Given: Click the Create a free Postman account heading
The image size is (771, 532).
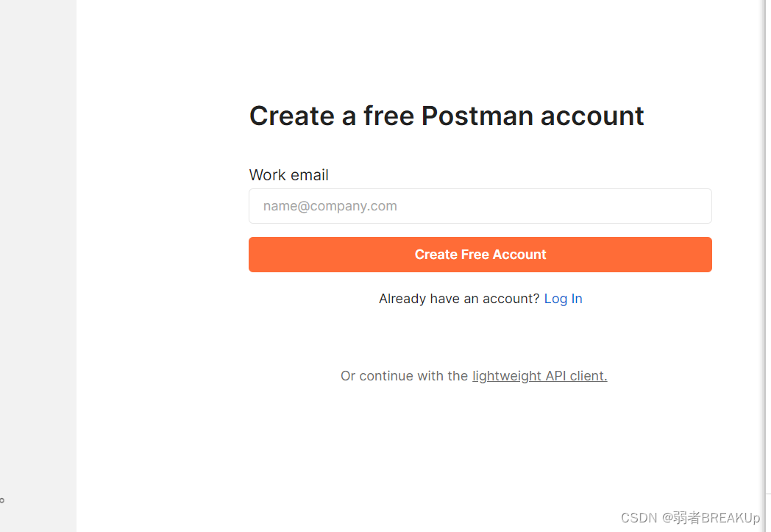Looking at the screenshot, I should 447,116.
